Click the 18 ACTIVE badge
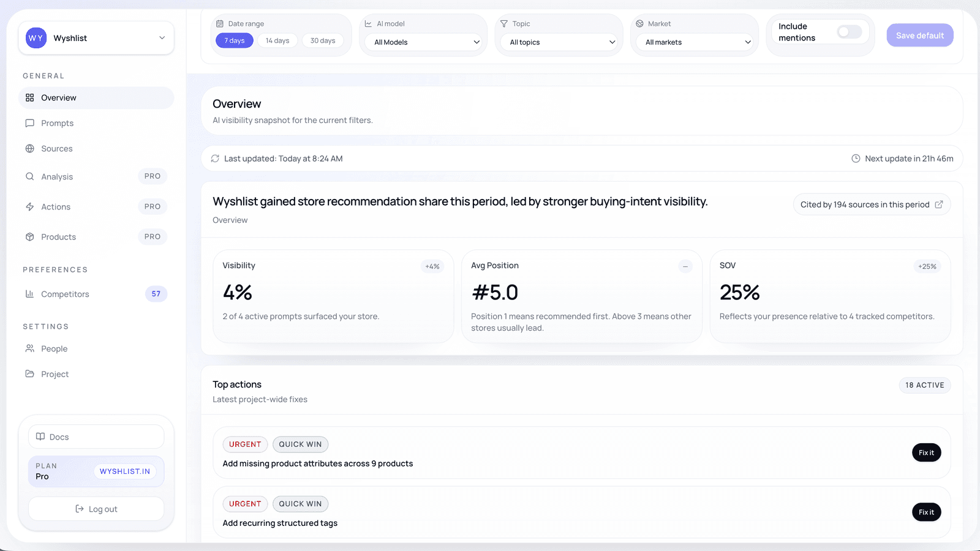This screenshot has height=551, width=980. 924,385
